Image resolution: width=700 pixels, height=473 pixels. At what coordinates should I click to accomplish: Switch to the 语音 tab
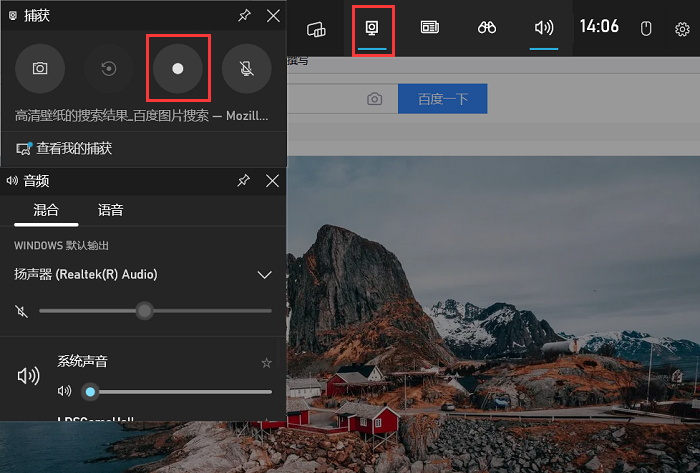tap(110, 210)
